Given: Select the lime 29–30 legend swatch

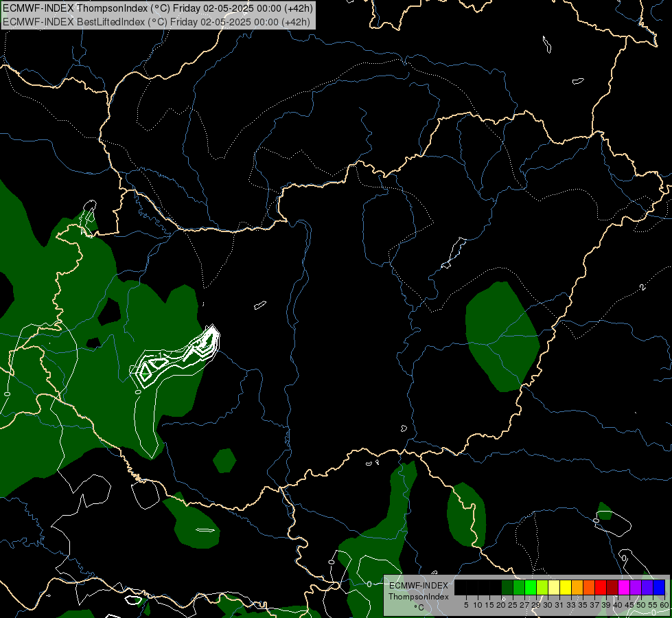Looking at the screenshot, I should point(542,587).
